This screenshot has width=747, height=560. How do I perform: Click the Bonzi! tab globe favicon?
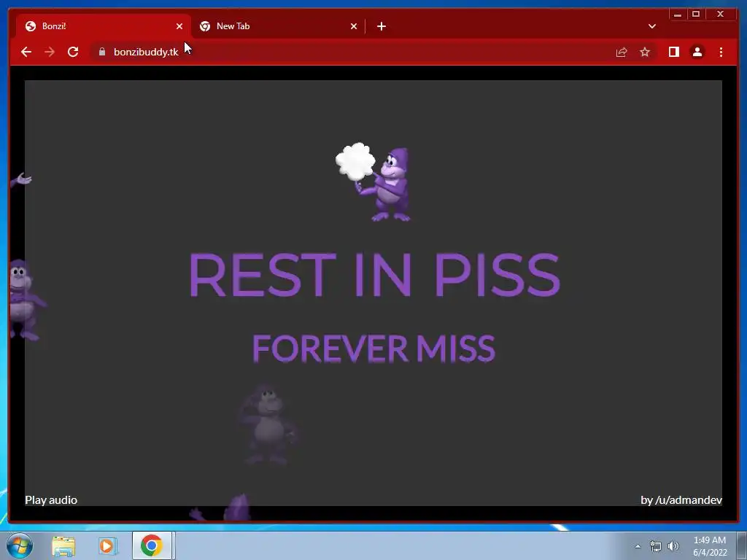[31, 26]
